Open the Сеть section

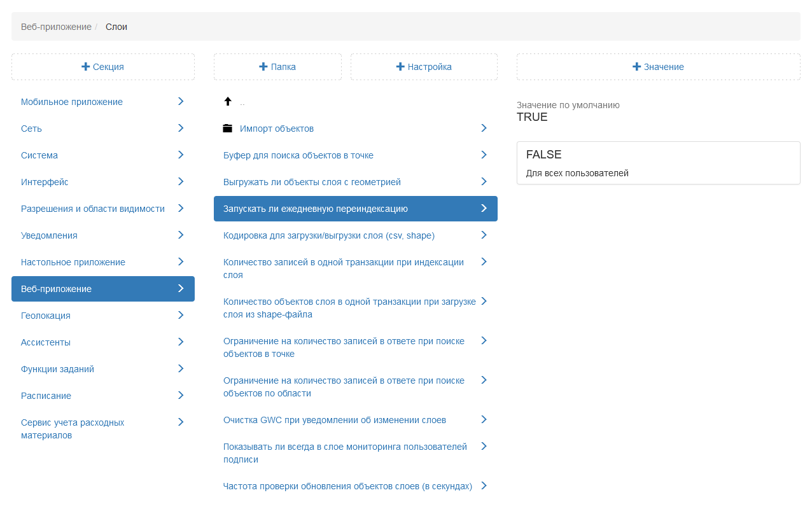click(32, 129)
